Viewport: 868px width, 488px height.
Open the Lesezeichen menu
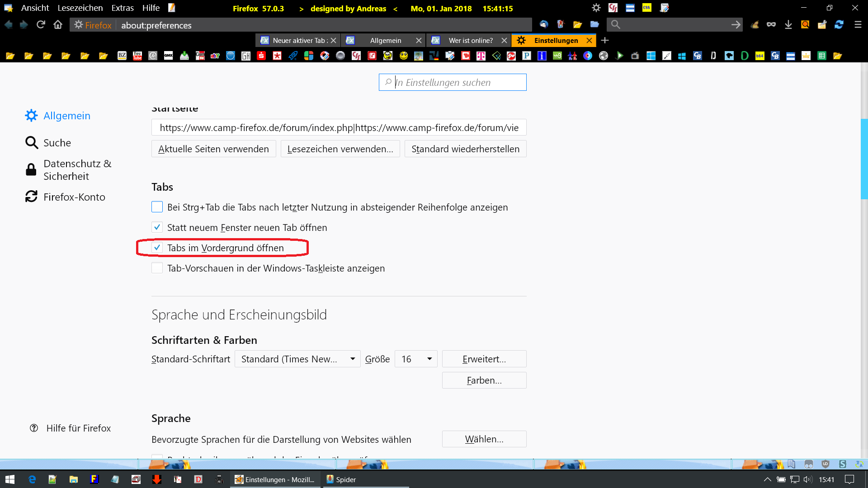(x=80, y=8)
